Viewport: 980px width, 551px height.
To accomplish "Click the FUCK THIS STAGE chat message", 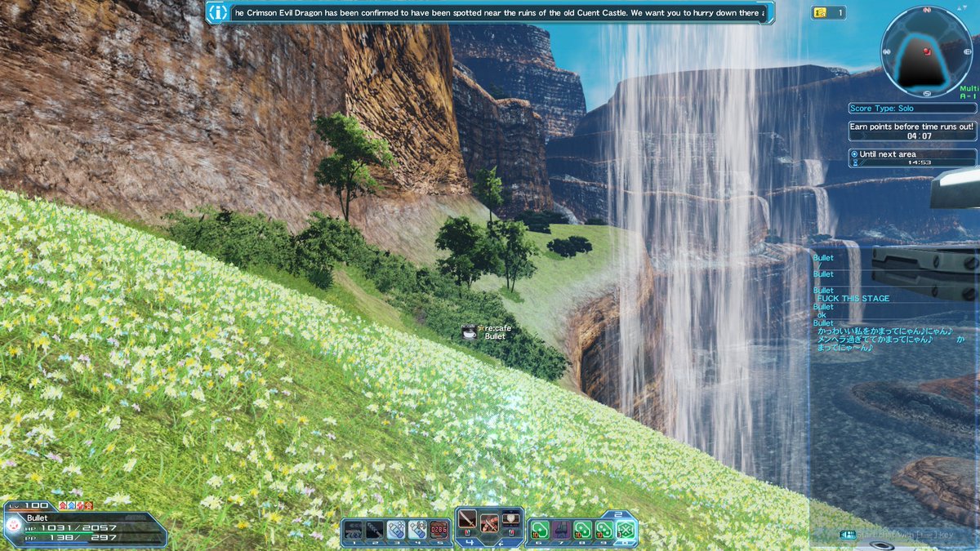I will coord(853,299).
